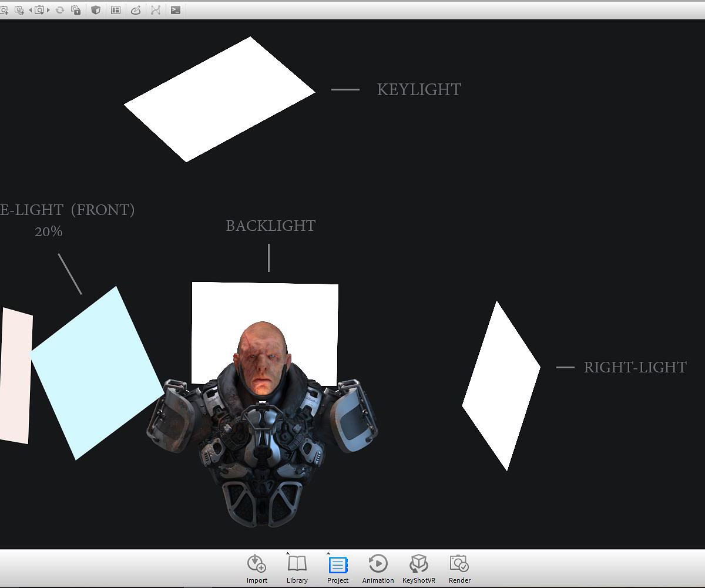Select the pale pink light plane

(x=15, y=376)
